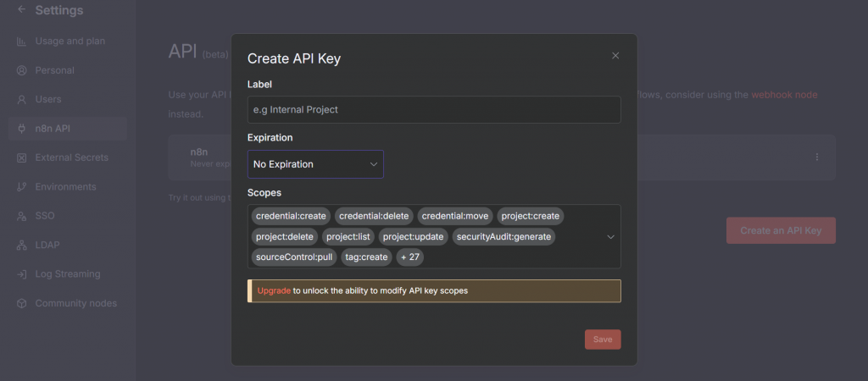Image resolution: width=868 pixels, height=381 pixels.
Task: Click the Save button
Action: coord(603,340)
